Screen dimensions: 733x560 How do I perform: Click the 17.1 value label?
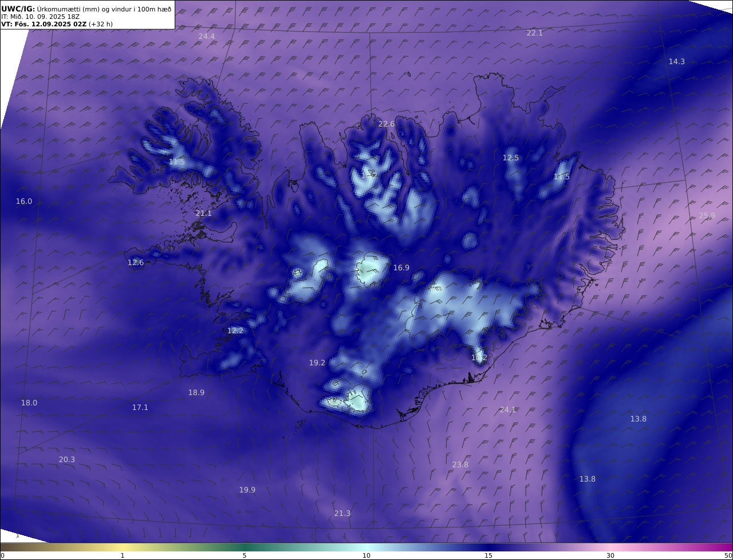(140, 407)
